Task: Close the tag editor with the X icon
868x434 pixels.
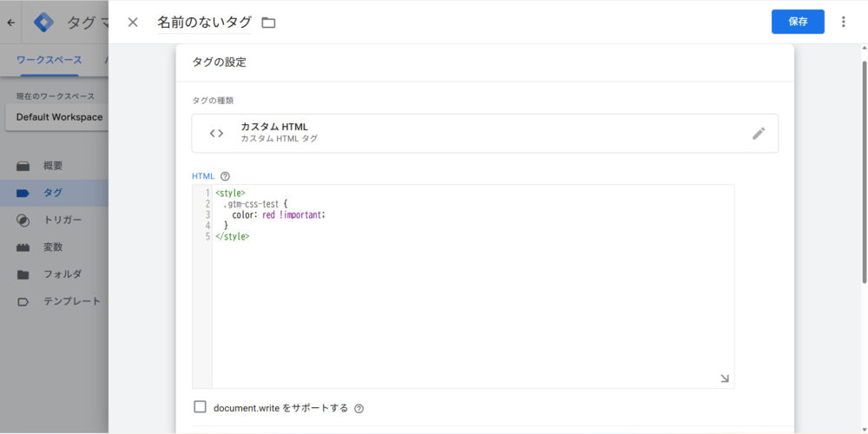Action: click(133, 23)
